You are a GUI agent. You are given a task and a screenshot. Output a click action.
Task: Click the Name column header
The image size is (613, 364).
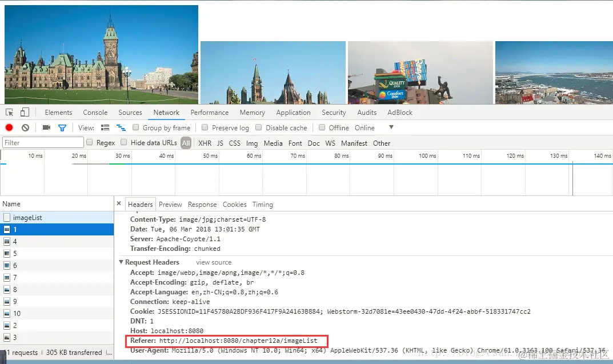57,203
